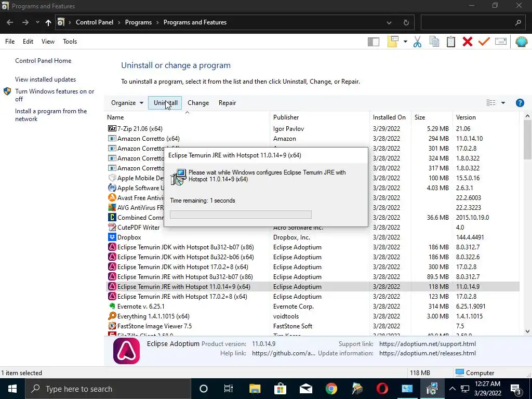Open the dropdown arrow beside folder options icon

tap(405, 42)
